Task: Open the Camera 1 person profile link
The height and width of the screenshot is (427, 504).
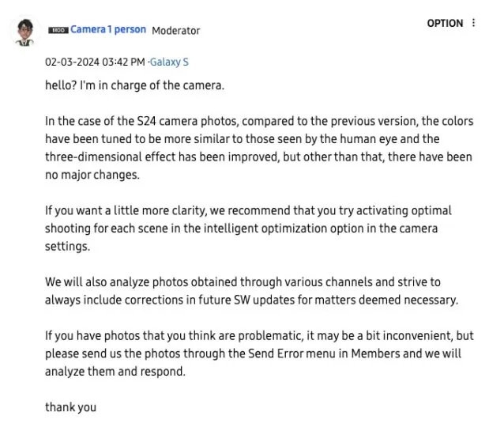Action: click(x=108, y=29)
